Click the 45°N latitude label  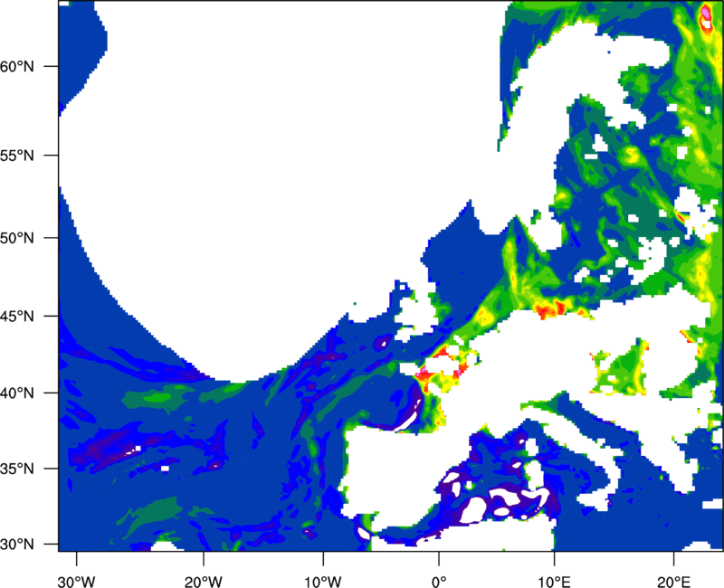click(17, 316)
